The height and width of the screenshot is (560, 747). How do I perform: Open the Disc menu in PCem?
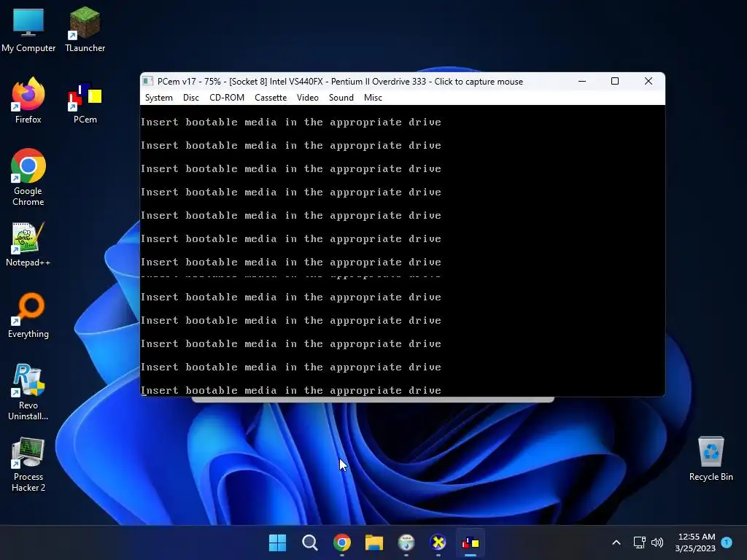tap(190, 98)
